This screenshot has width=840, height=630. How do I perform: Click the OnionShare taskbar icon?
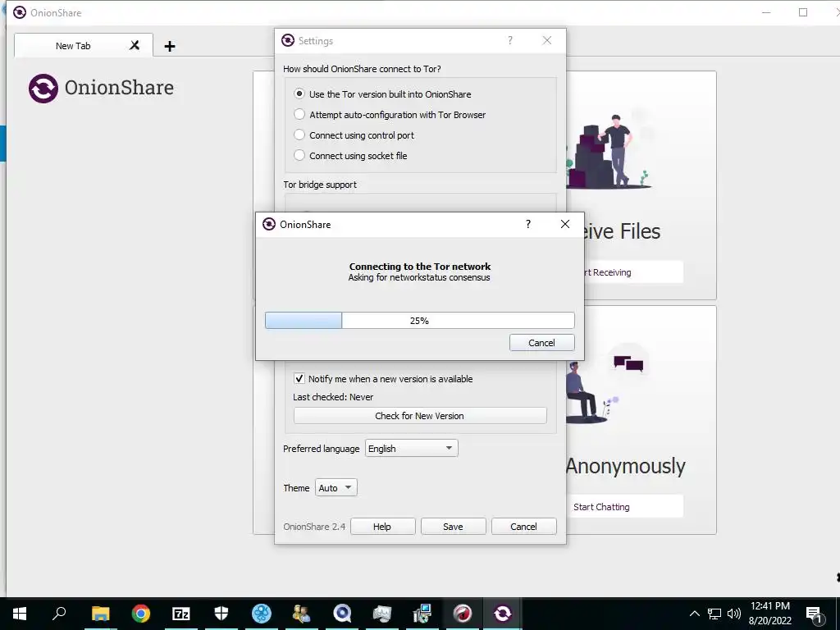click(x=503, y=614)
